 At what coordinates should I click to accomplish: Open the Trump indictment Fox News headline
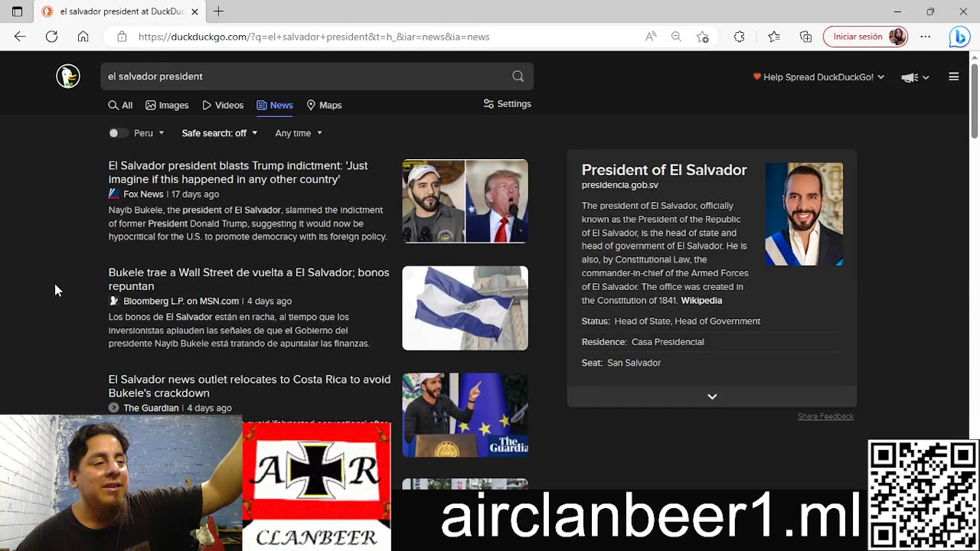(238, 172)
